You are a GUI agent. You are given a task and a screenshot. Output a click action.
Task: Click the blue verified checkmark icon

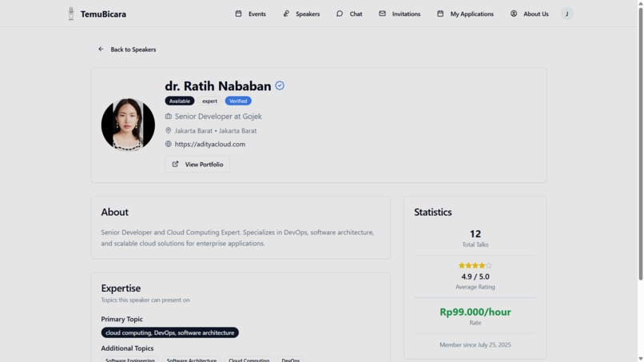tap(280, 86)
